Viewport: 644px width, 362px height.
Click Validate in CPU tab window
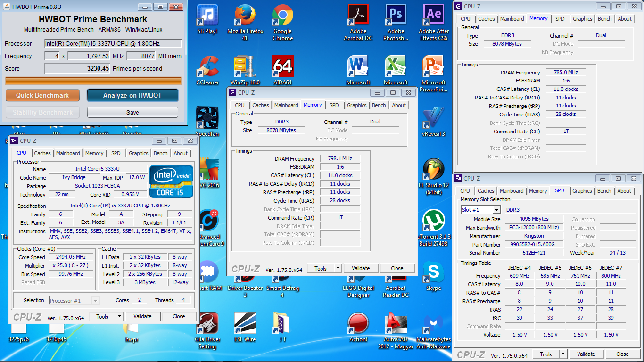point(142,316)
